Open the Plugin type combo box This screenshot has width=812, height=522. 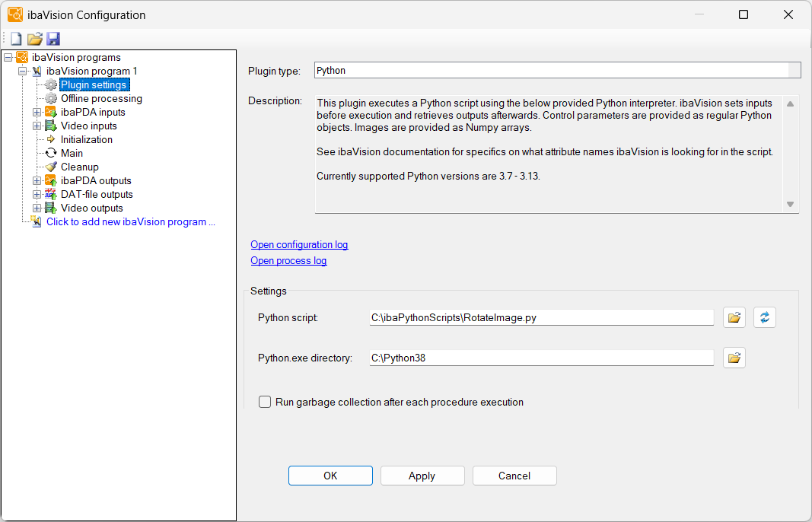[x=557, y=71]
